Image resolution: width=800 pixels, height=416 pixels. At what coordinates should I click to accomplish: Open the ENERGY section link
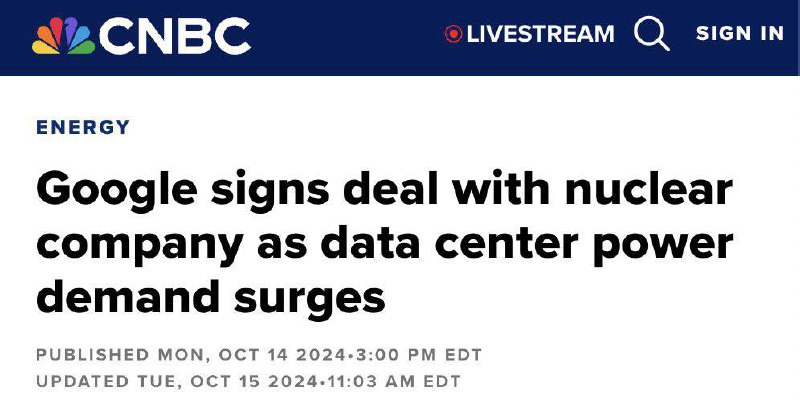83,127
